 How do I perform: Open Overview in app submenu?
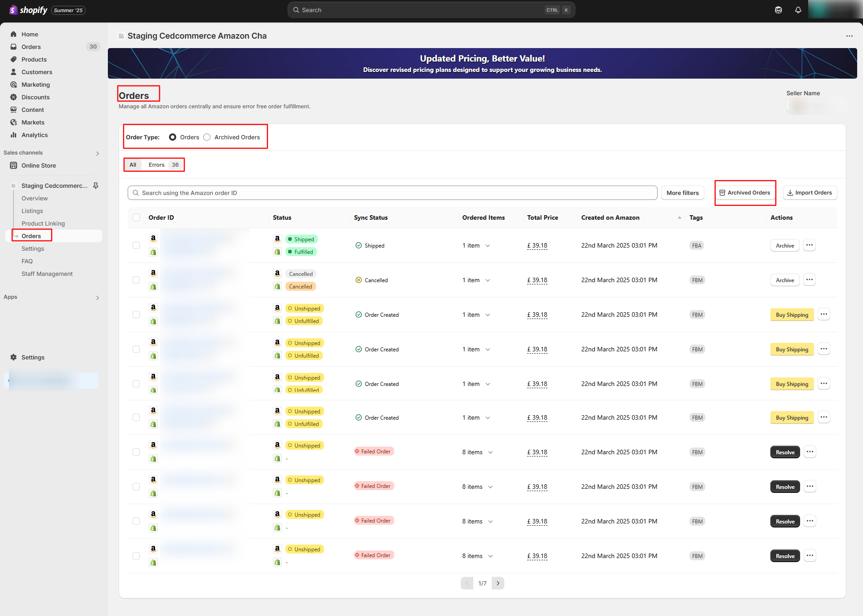tap(35, 198)
